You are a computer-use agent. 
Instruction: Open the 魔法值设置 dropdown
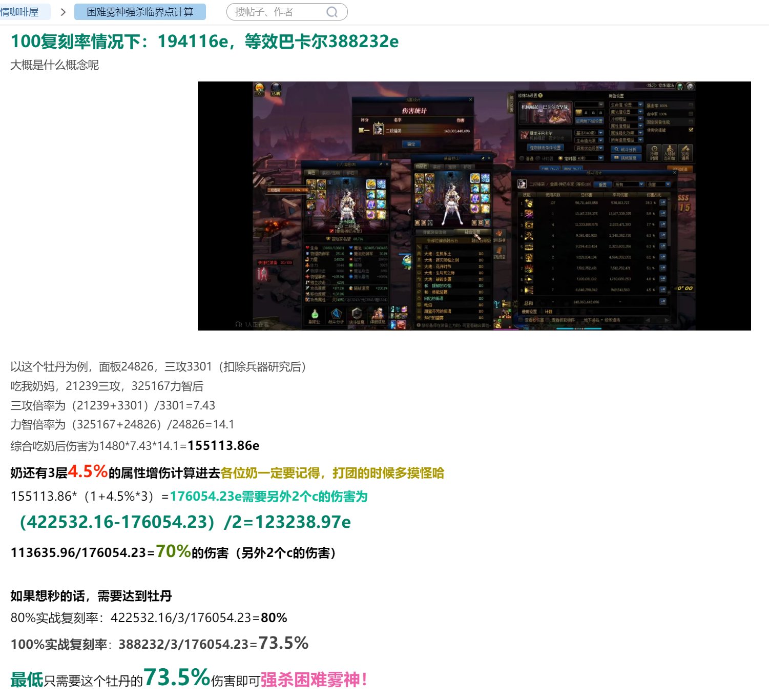click(626, 112)
